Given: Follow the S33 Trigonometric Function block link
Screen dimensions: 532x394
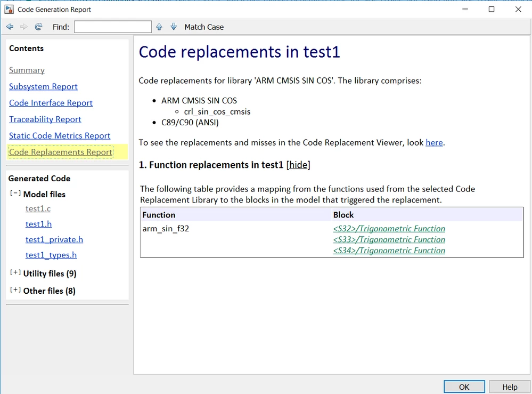Looking at the screenshot, I should tap(389, 239).
